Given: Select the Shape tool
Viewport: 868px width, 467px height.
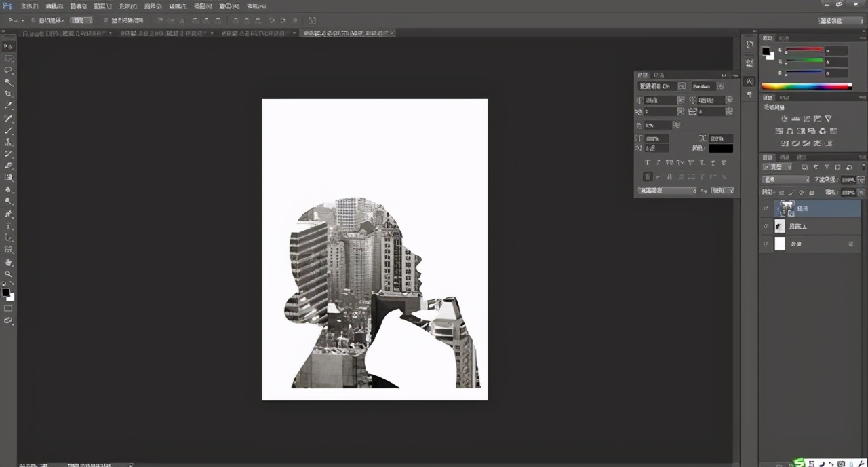Looking at the screenshot, I should (x=8, y=249).
